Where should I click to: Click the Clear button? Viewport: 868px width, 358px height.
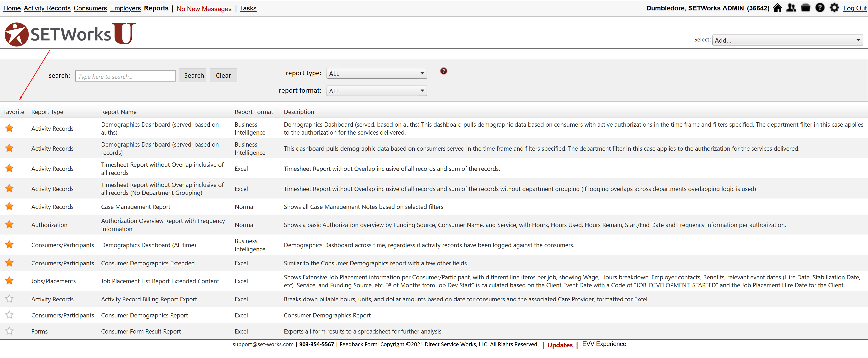[x=223, y=76]
